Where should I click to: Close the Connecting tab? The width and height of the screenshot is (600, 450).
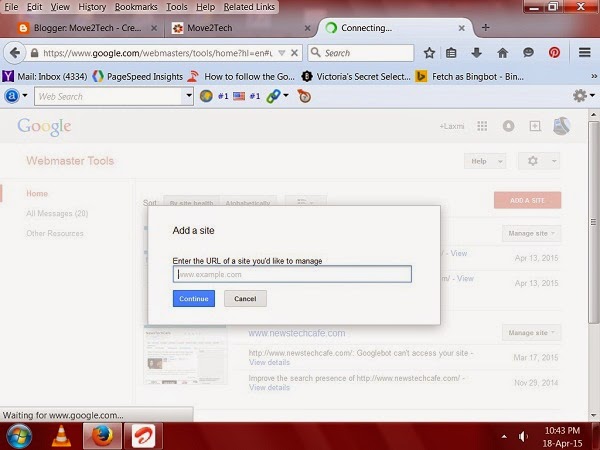pyautogui.click(x=461, y=28)
